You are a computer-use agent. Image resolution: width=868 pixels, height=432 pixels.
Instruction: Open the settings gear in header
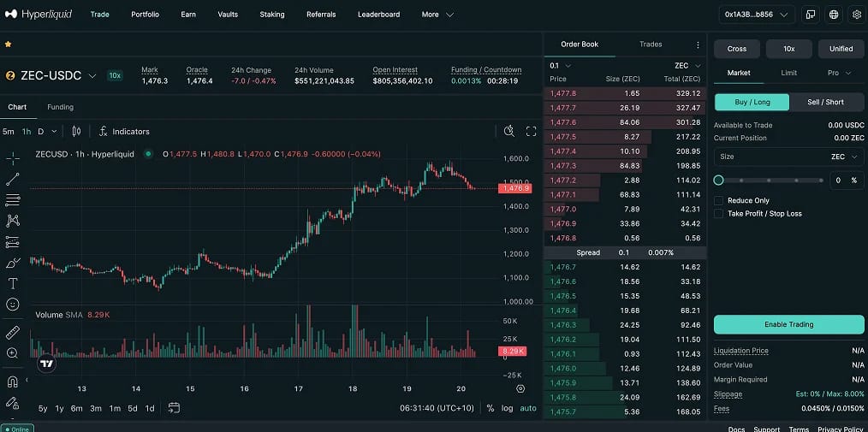(x=857, y=15)
